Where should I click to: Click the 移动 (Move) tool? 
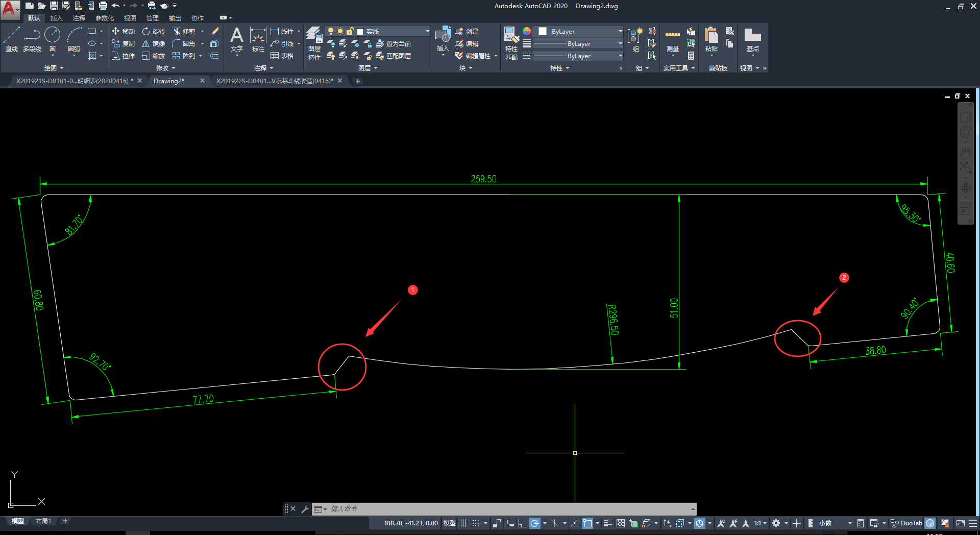point(123,31)
